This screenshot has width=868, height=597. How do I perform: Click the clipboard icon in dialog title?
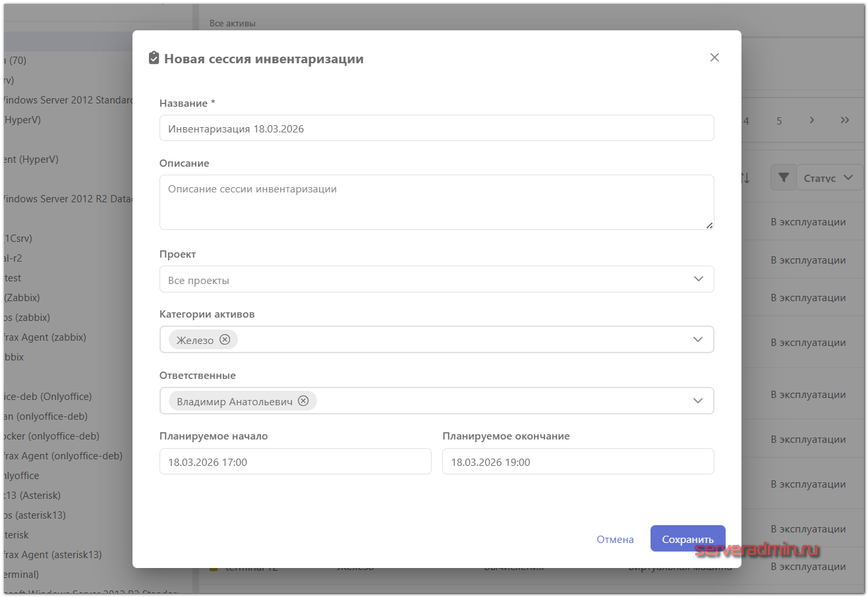click(x=154, y=58)
